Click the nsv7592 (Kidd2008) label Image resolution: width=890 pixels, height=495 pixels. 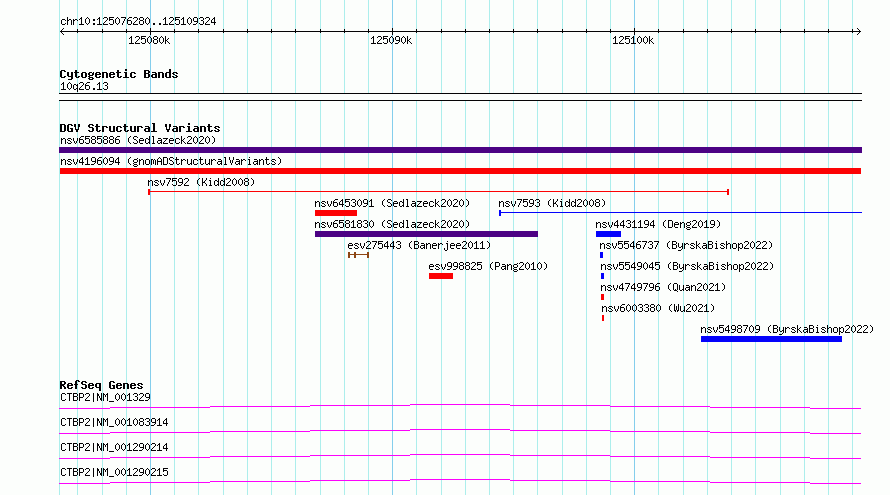coord(201,182)
